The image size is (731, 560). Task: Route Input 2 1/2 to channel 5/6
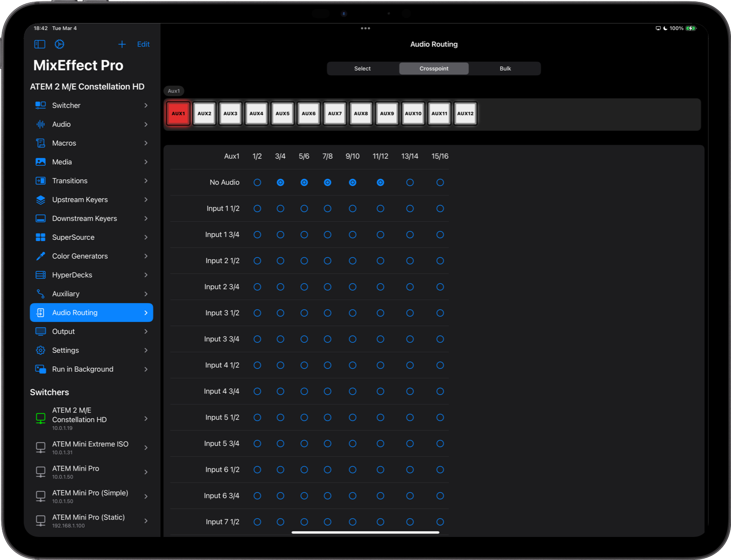[304, 261]
